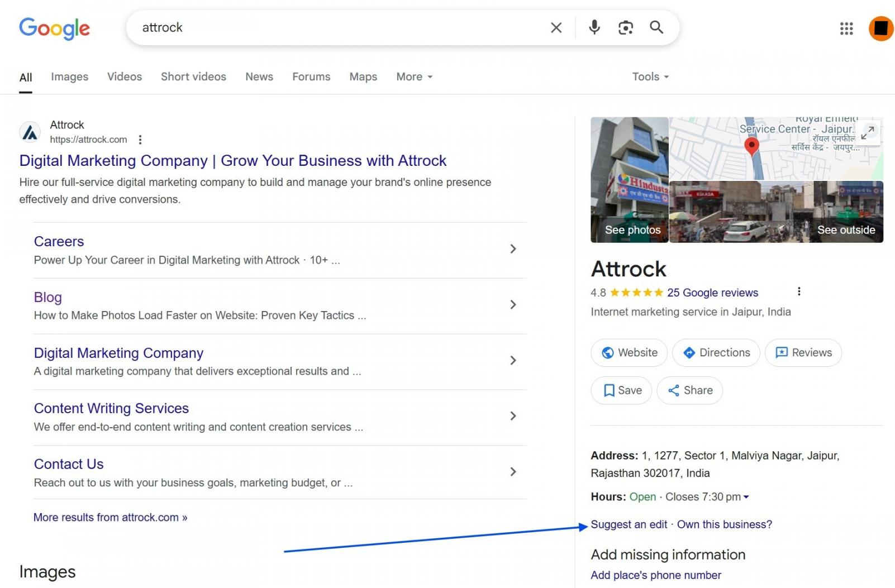The height and width of the screenshot is (588, 895).
Task: Switch to the Maps tab
Action: click(x=363, y=77)
